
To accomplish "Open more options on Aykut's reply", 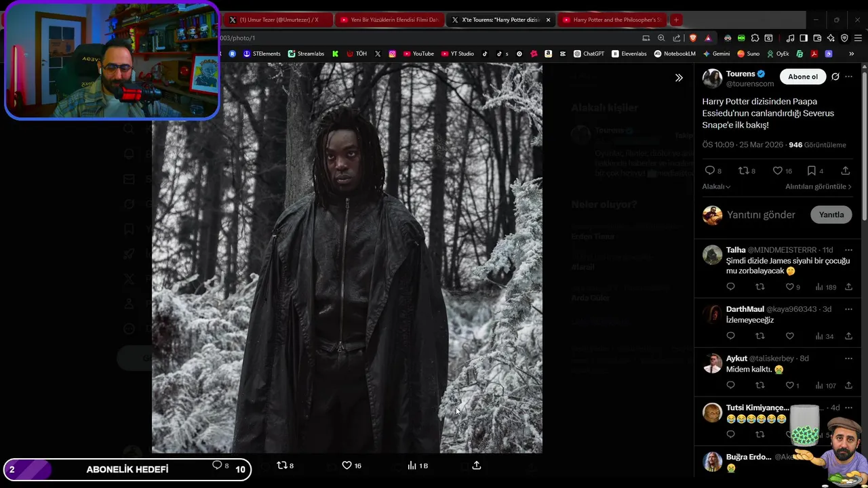I will [848, 359].
